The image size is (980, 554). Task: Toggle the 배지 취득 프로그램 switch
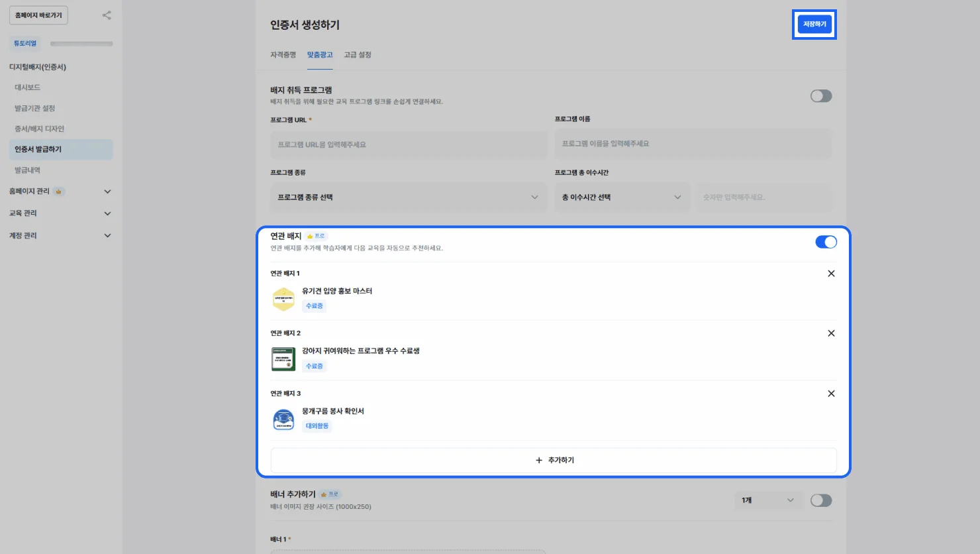point(821,96)
